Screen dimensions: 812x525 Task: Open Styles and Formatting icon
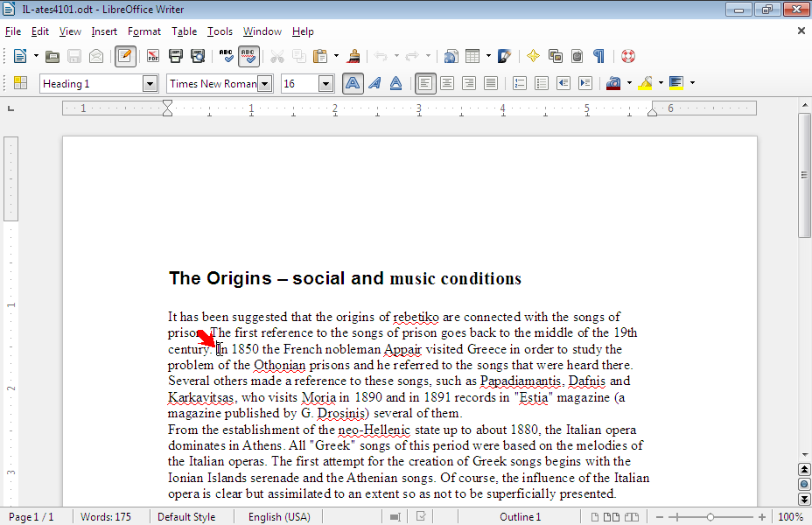[x=21, y=83]
